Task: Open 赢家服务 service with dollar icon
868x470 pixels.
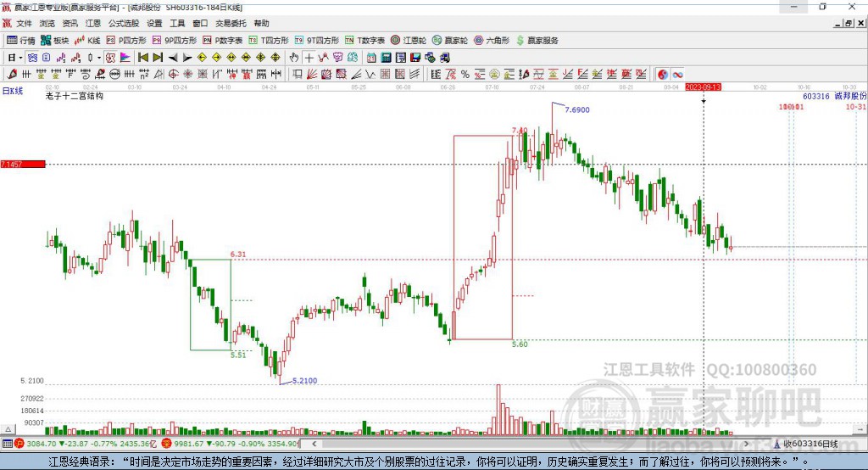Action: tap(537, 41)
